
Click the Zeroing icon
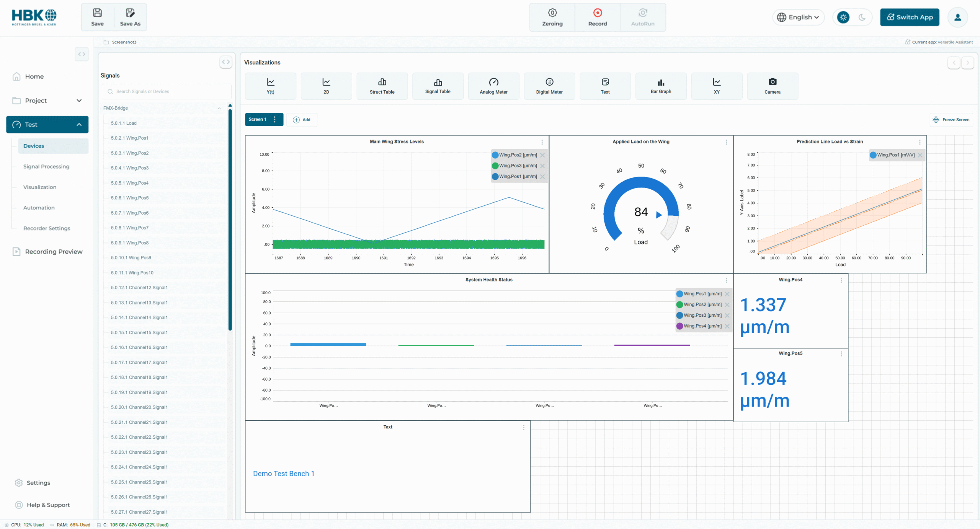pos(552,13)
